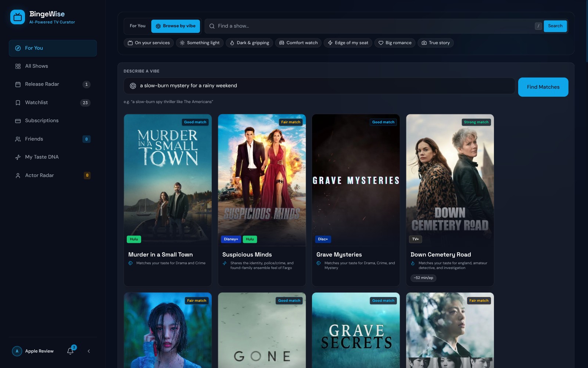This screenshot has width=588, height=368.
Task: Click the All Shows grid icon
Action: click(x=18, y=66)
